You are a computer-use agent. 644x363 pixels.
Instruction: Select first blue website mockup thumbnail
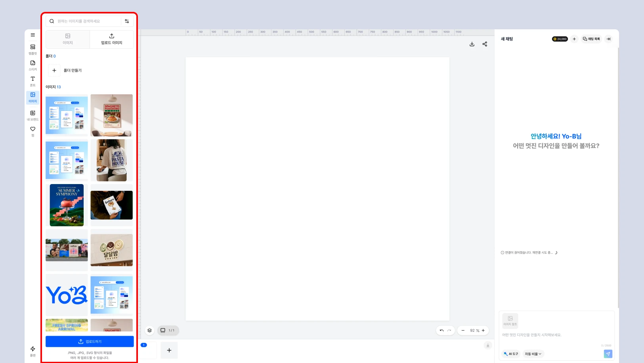[x=67, y=115]
